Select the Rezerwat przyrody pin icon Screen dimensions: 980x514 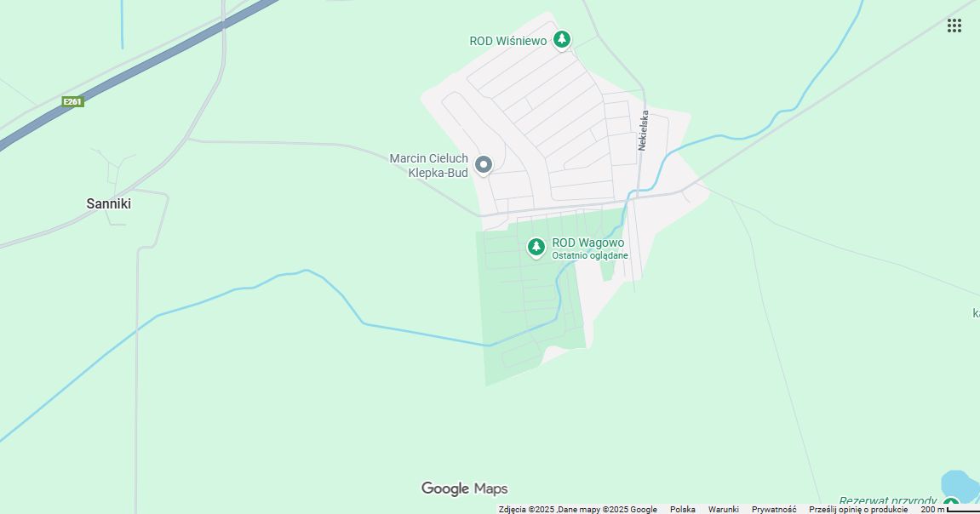click(950, 505)
